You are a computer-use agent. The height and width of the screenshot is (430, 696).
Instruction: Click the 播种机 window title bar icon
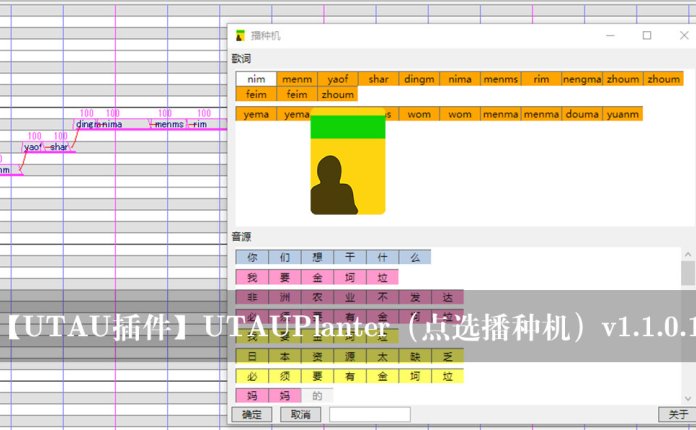tap(240, 36)
